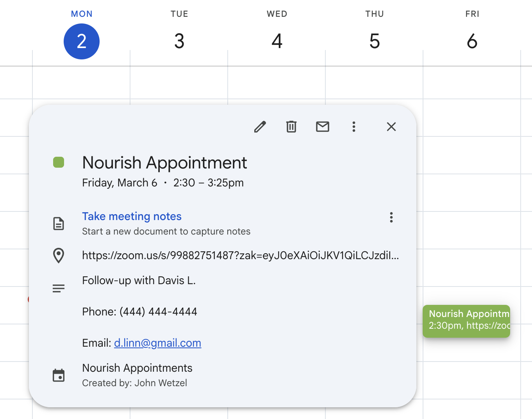Viewport: 532px width, 419px height.
Task: Select Thursday 5 date header
Action: [x=375, y=41]
